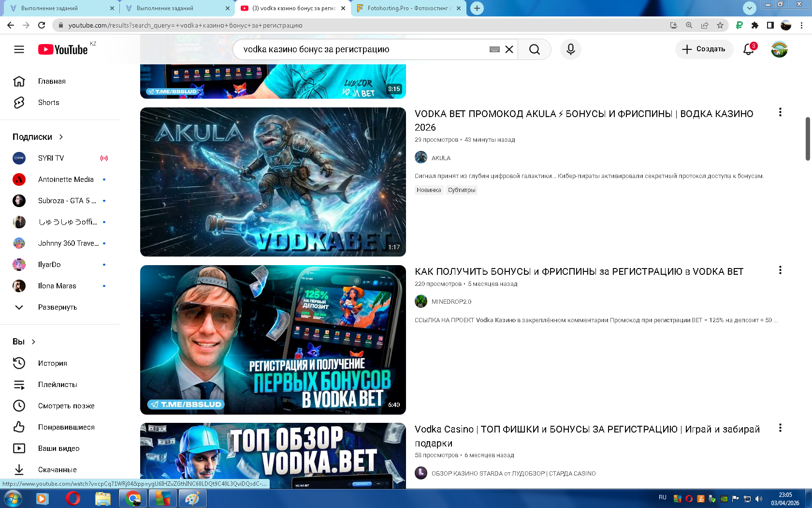Open the Chrome three-dot menu
The width and height of the screenshot is (812, 508).
coord(801,25)
